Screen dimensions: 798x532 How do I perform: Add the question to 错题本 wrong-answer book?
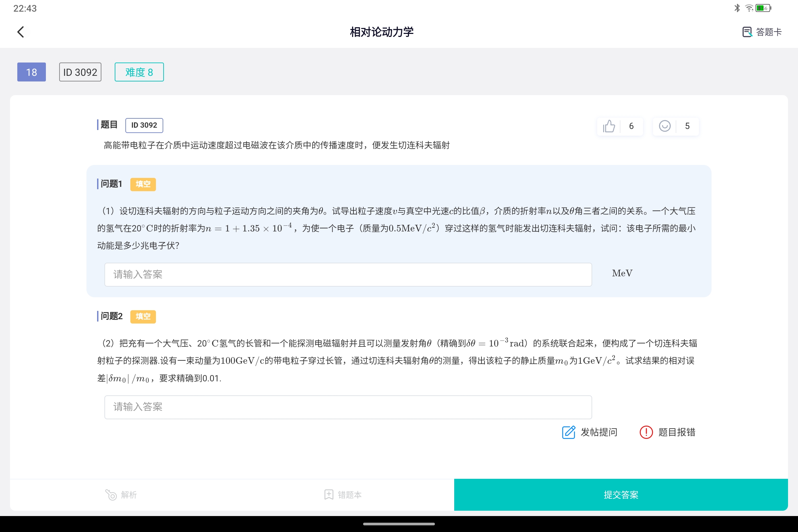click(343, 495)
